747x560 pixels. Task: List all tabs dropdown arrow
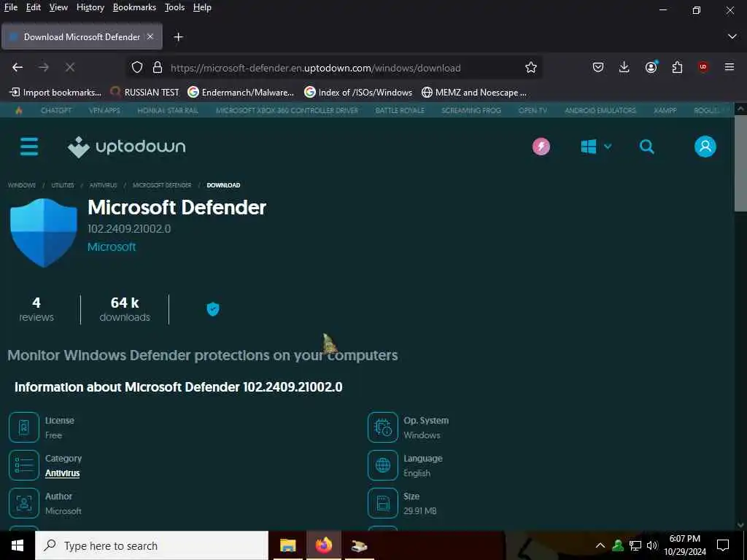(x=732, y=36)
